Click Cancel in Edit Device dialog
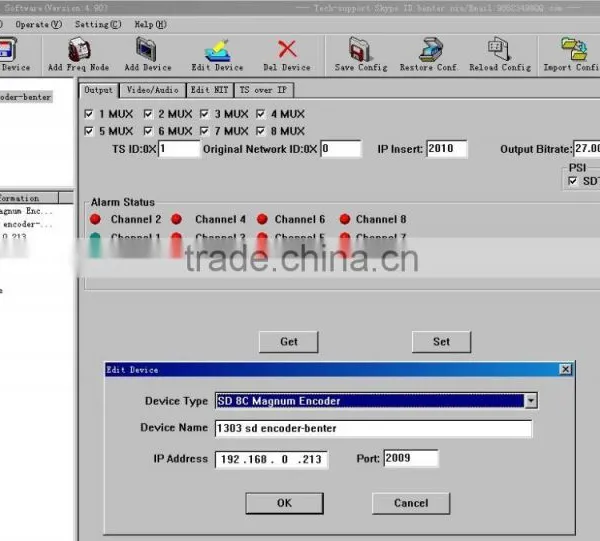The image size is (600, 541). pos(411,503)
